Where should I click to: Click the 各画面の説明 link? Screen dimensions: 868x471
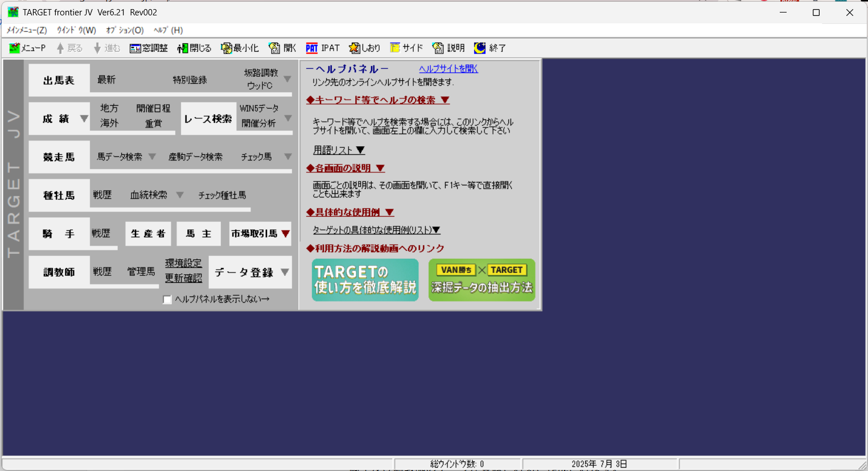click(345, 168)
